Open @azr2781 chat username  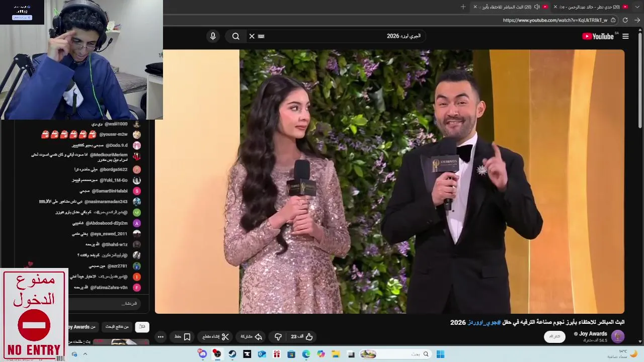click(x=117, y=266)
